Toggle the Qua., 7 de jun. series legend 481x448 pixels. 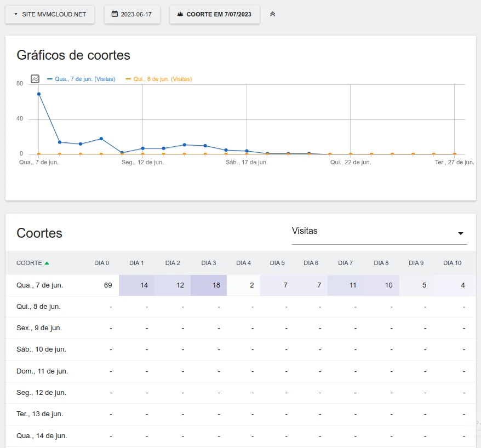82,79
